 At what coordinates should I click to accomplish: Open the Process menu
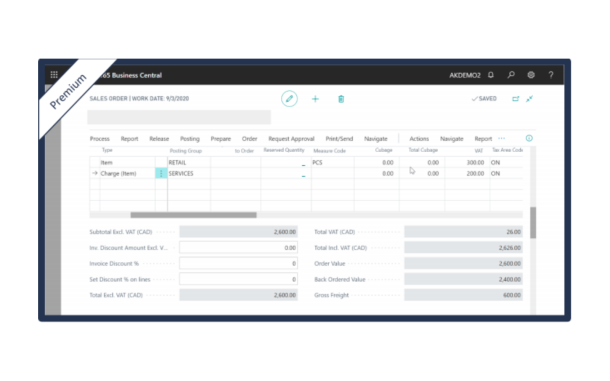pos(100,139)
